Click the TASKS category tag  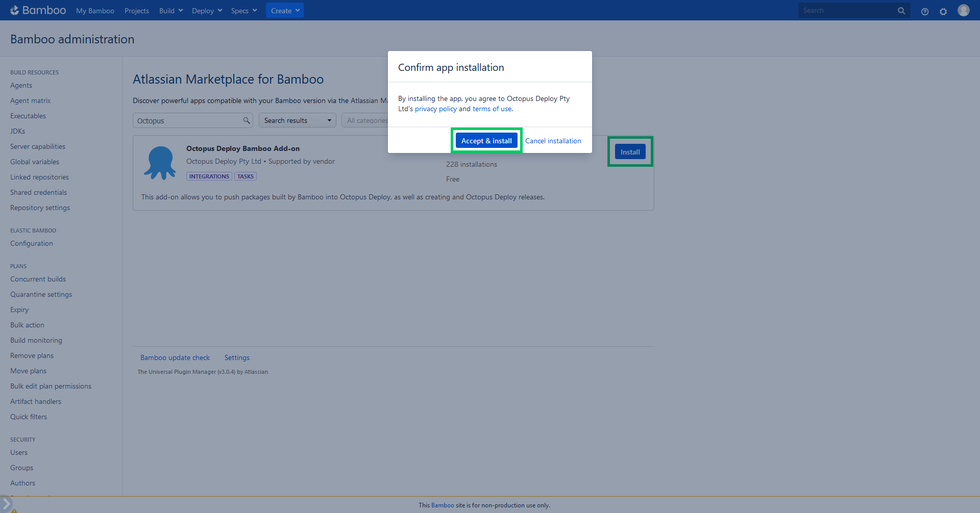pos(246,176)
